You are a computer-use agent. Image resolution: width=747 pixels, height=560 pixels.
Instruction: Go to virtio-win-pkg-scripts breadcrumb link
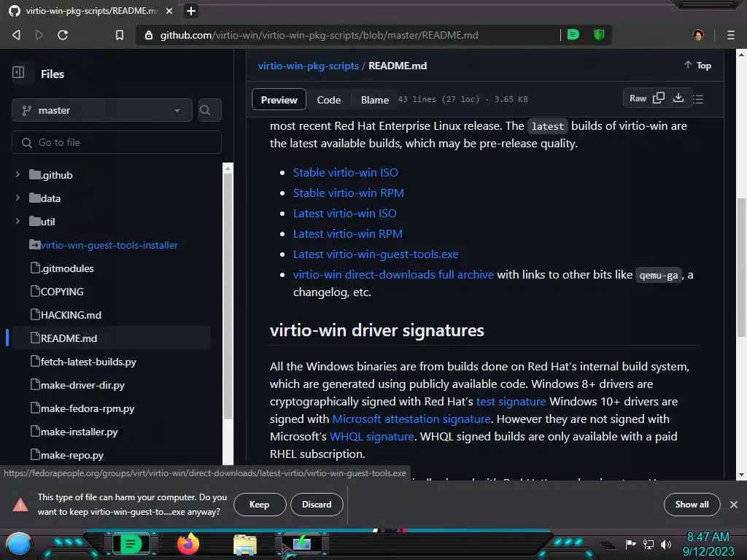pyautogui.click(x=309, y=66)
